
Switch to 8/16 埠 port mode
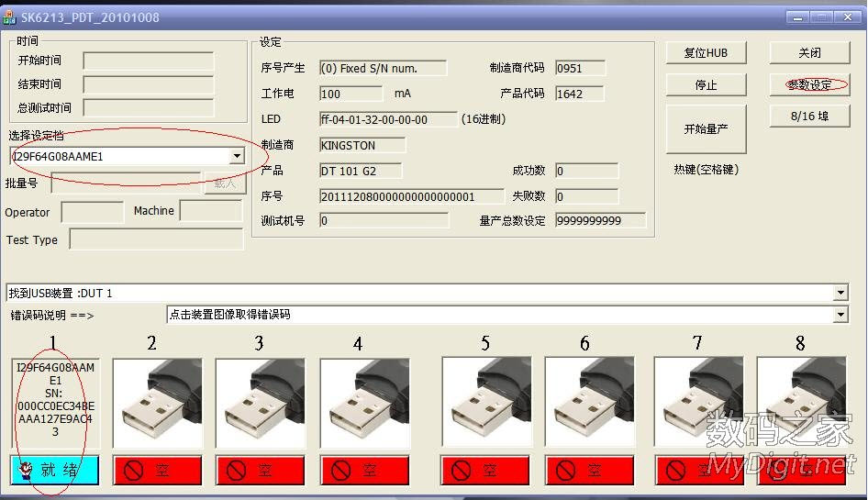[x=809, y=117]
